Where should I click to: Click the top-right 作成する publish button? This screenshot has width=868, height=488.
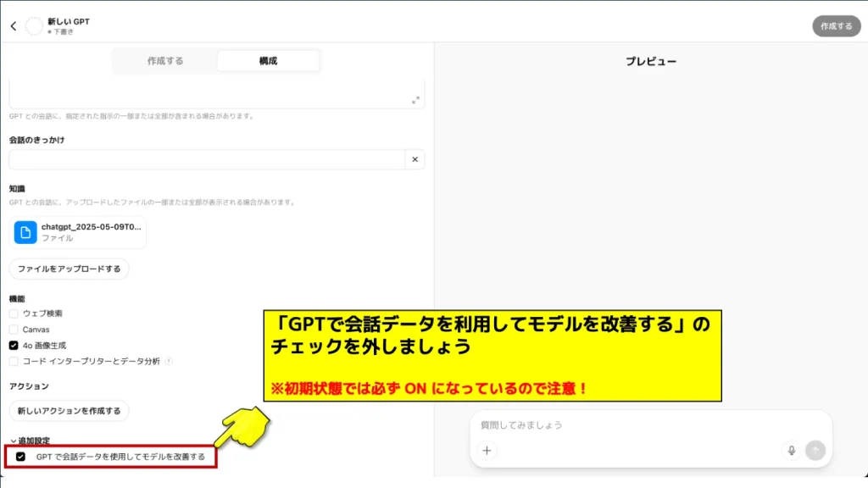click(836, 26)
